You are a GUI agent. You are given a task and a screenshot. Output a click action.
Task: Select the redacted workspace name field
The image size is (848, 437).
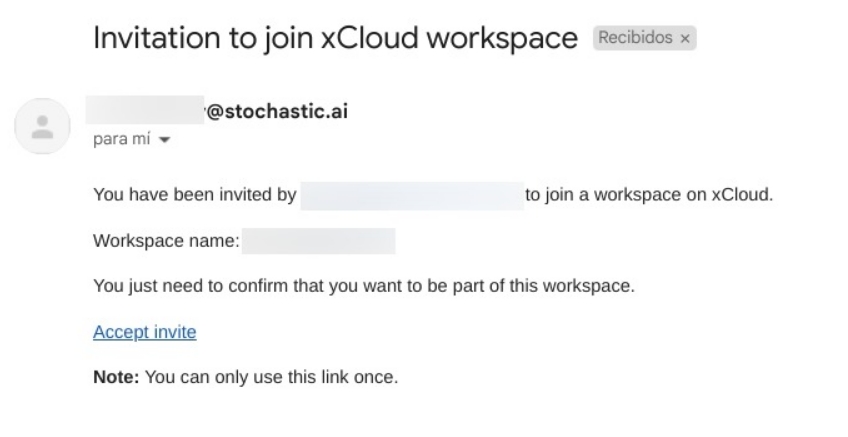[x=319, y=241]
